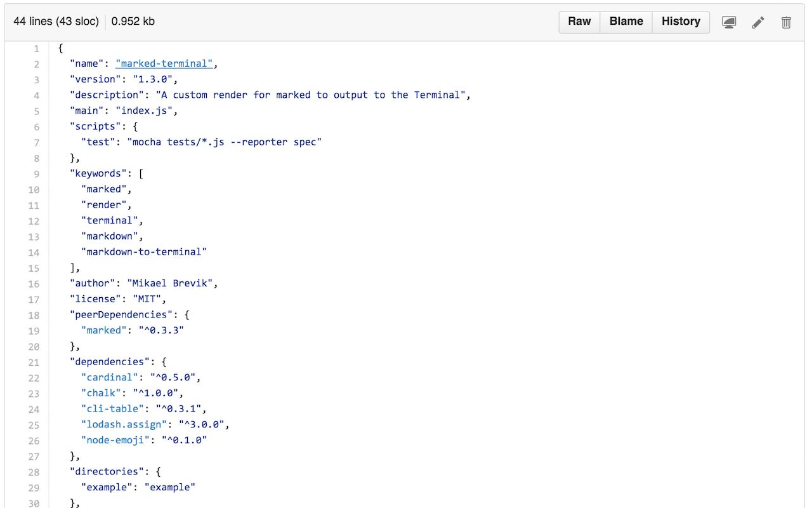Select line number 1
This screenshot has height=508, width=812.
tap(36, 48)
